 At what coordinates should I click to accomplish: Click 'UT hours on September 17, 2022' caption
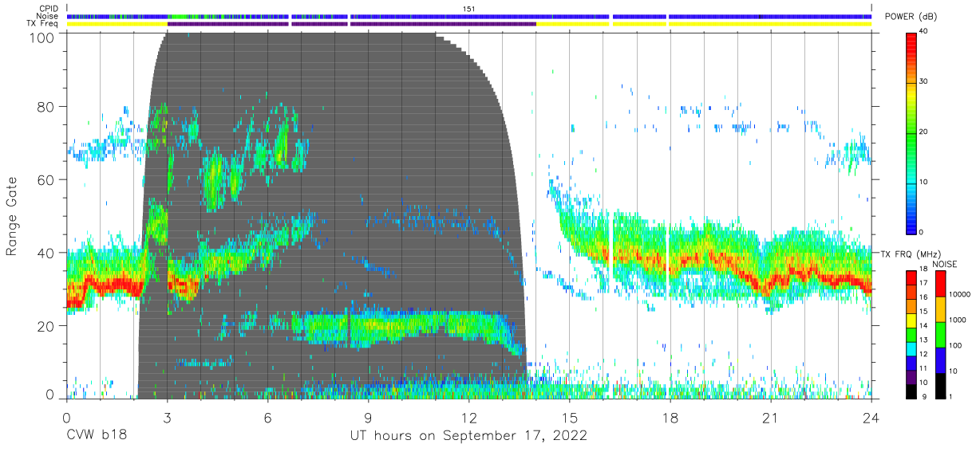point(468,435)
